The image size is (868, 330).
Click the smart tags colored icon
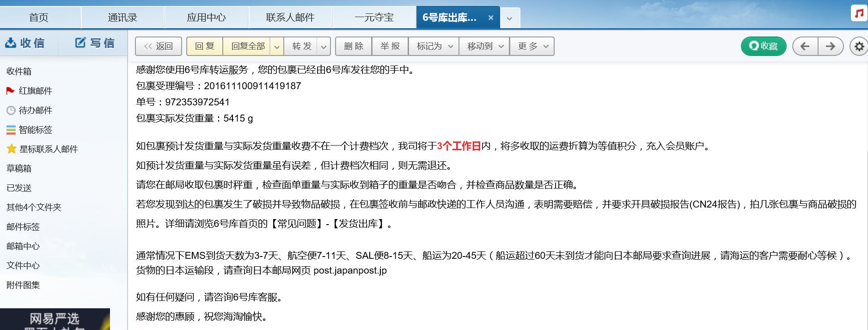[x=11, y=130]
